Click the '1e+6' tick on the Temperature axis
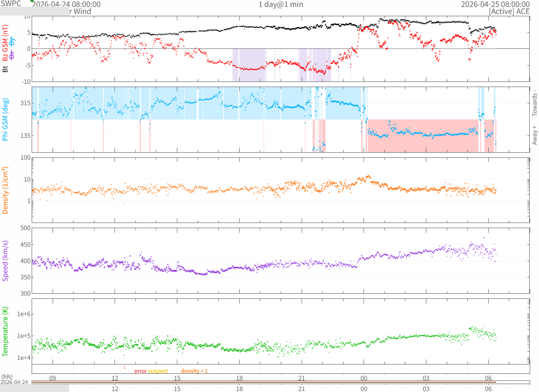The width and height of the screenshot is (539, 392). 24,314
